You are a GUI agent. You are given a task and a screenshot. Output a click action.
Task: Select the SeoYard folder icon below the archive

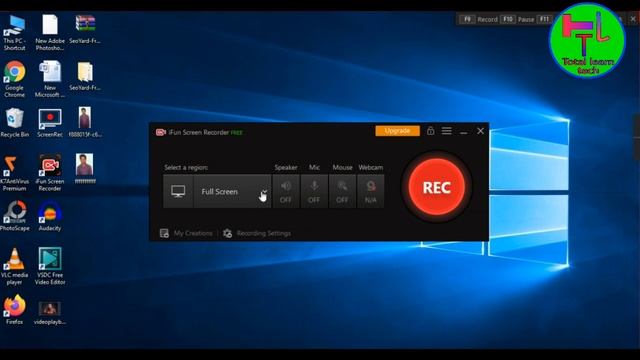click(85, 76)
